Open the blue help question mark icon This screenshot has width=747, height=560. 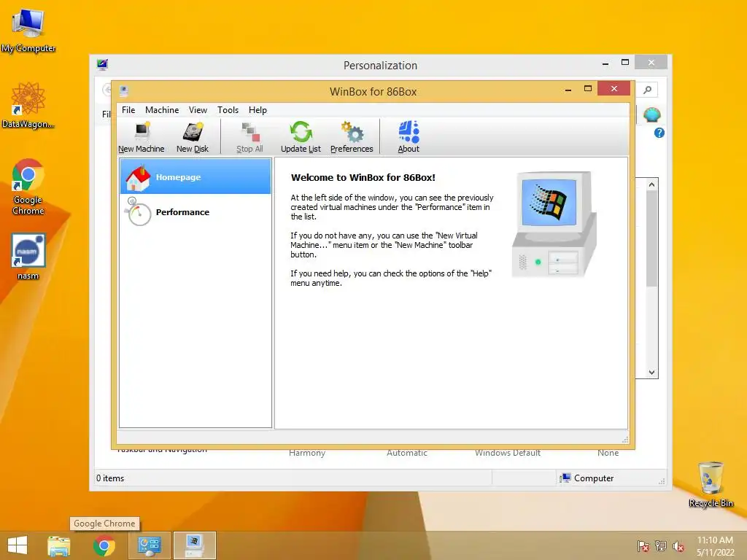(659, 133)
